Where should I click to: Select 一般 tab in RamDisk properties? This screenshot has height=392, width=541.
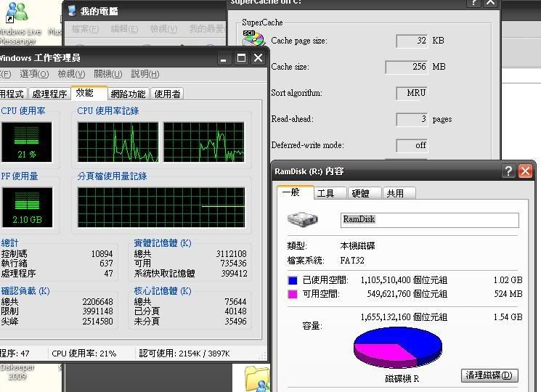295,192
